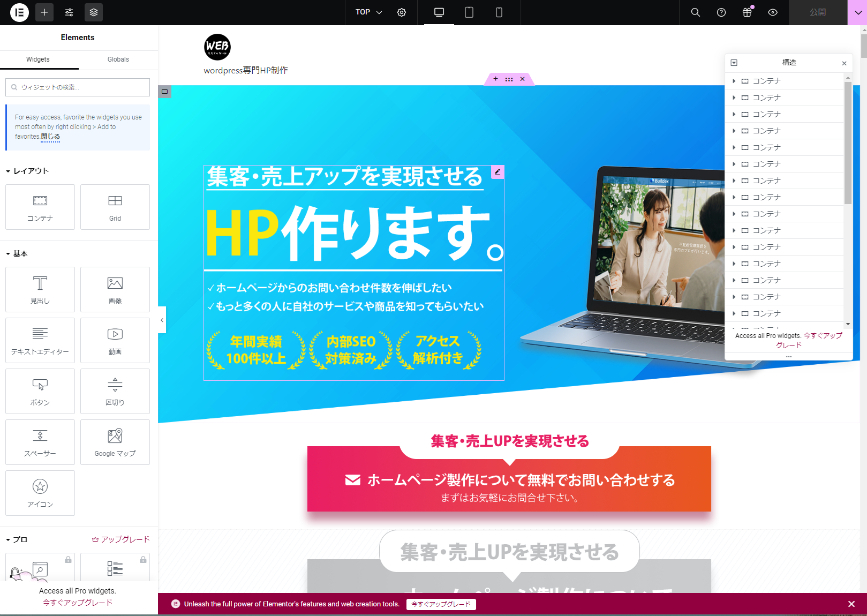Select the スペーサー spacer widget
The height and width of the screenshot is (616, 867).
click(x=40, y=442)
